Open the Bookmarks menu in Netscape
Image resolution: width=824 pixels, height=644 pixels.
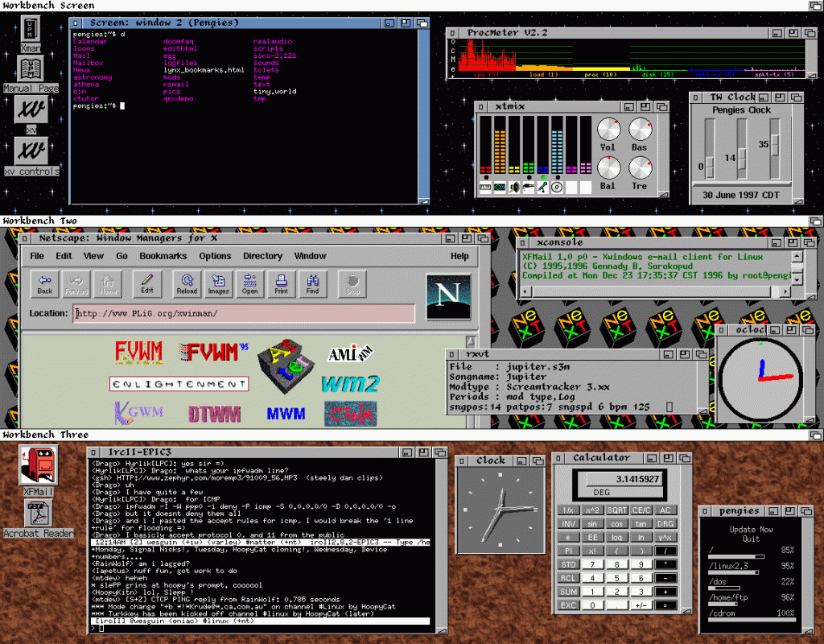point(163,256)
